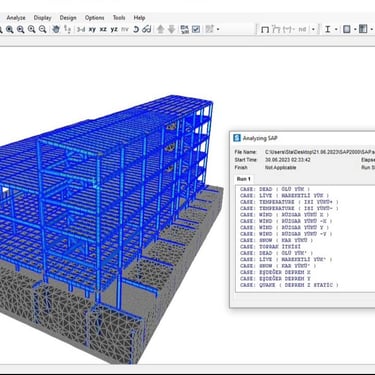Viewport: 375px width, 375px height.
Task: Select the Run 1 tab
Action: coord(244,179)
